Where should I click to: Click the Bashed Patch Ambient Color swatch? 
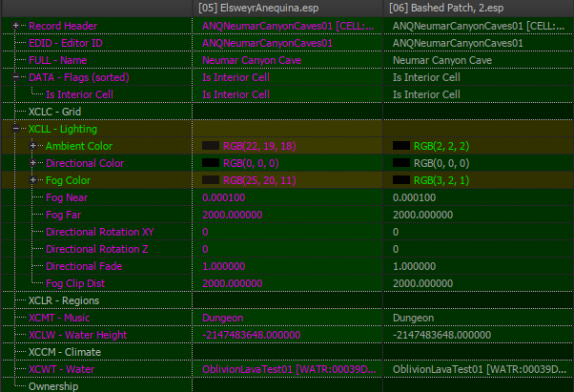point(401,146)
